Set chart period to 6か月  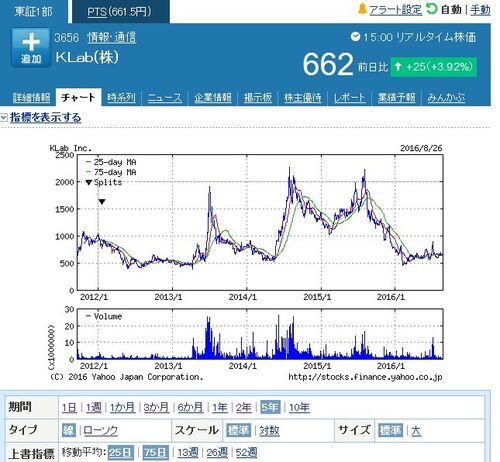(190, 407)
